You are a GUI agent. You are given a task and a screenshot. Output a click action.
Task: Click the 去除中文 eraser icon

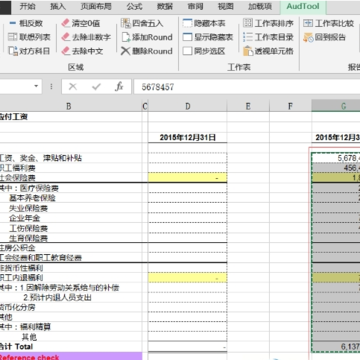tap(66, 51)
